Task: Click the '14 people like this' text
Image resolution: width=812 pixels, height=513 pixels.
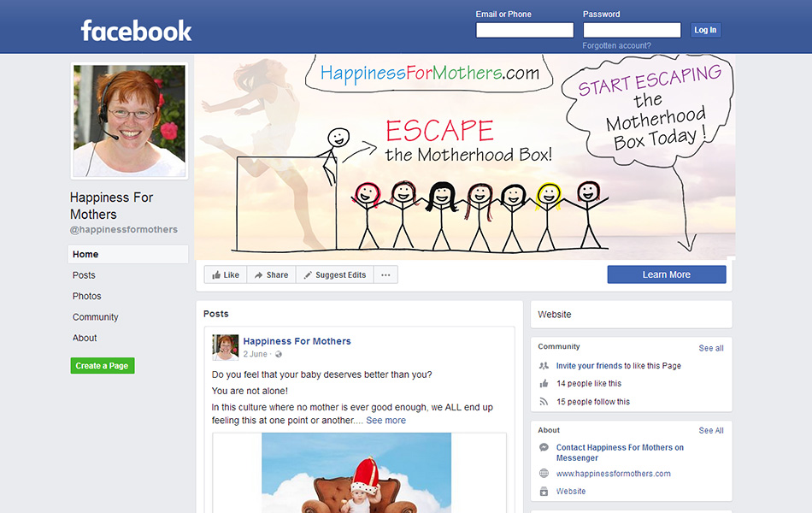Action: pyautogui.click(x=589, y=383)
